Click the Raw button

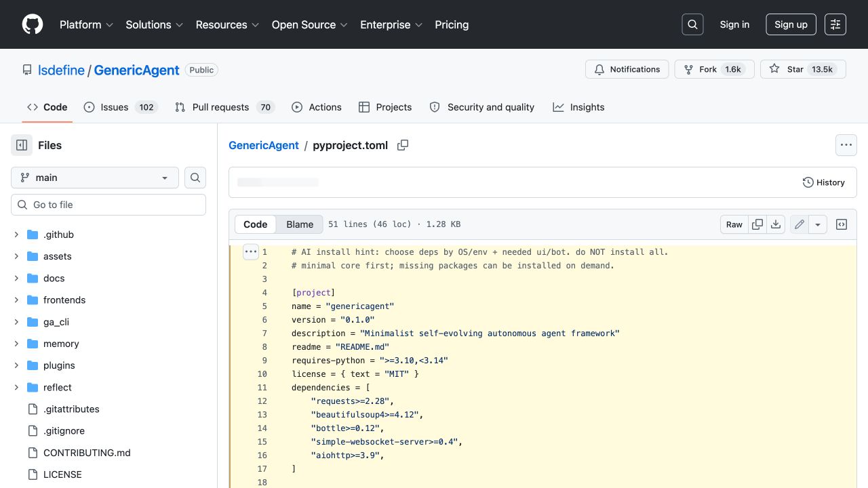[x=734, y=224]
